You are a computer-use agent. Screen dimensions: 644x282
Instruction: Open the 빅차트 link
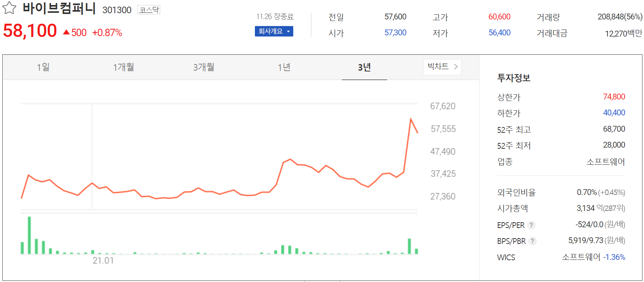click(x=442, y=67)
